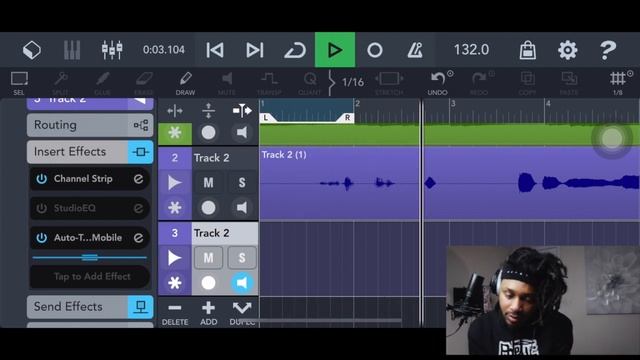Toggle Auto-T...Mobile power button

point(41,238)
